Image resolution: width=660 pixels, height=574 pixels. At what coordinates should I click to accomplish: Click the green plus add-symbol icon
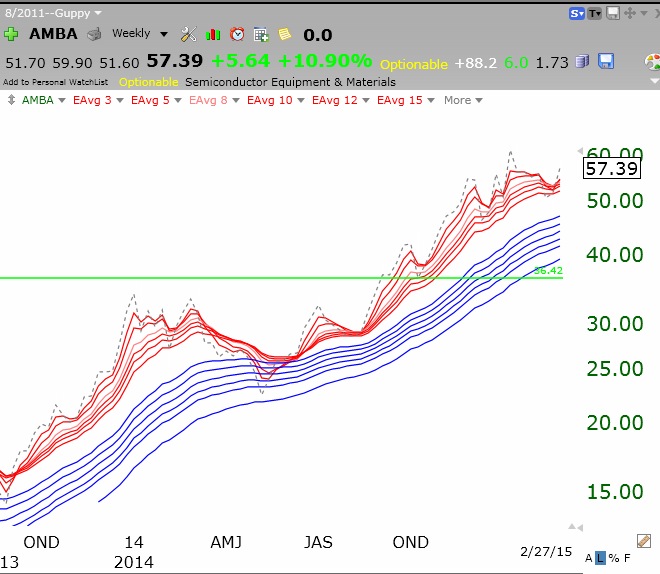click(11, 34)
